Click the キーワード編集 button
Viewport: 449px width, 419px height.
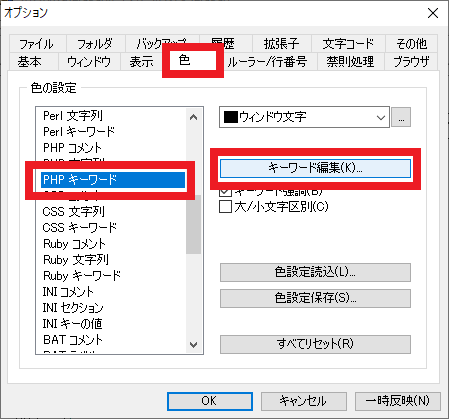tap(315, 168)
